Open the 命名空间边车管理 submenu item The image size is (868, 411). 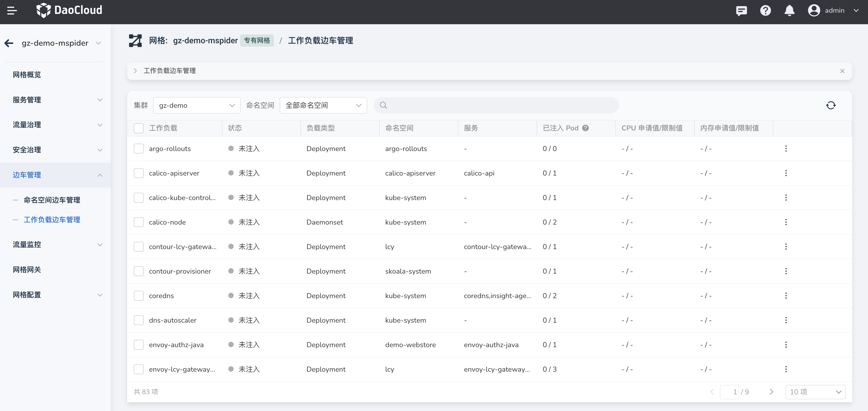pos(52,200)
